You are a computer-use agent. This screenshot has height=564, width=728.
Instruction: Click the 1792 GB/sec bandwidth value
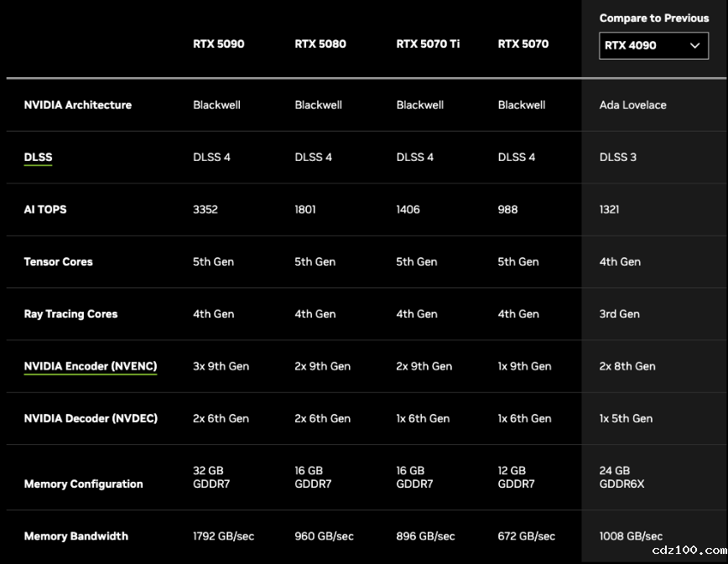pyautogui.click(x=223, y=536)
